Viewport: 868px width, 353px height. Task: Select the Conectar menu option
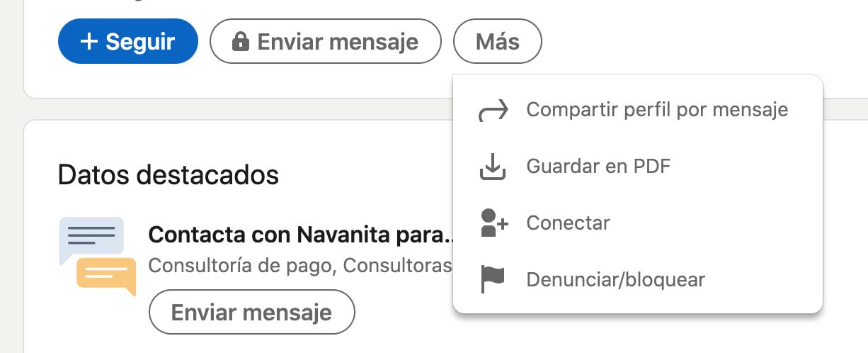pyautogui.click(x=568, y=223)
